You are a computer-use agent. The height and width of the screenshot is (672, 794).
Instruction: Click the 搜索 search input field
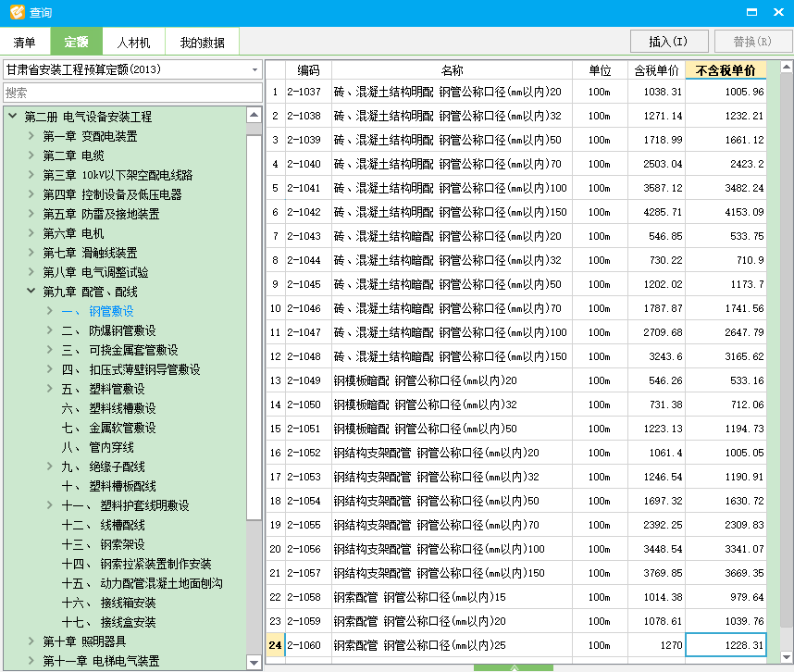point(130,93)
